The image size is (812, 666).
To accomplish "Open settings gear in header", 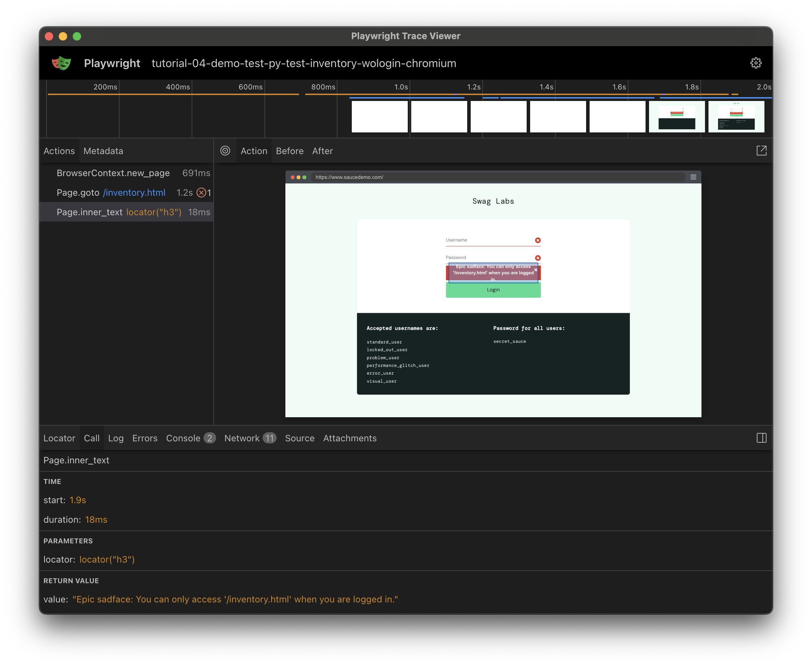I will (756, 63).
